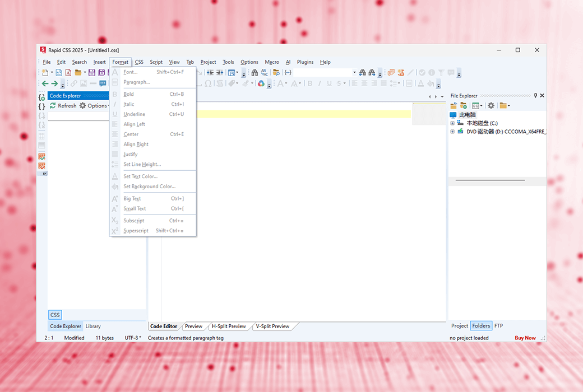This screenshot has width=583, height=392.
Task: Click the New document icon in toolbar
Action: (45, 72)
